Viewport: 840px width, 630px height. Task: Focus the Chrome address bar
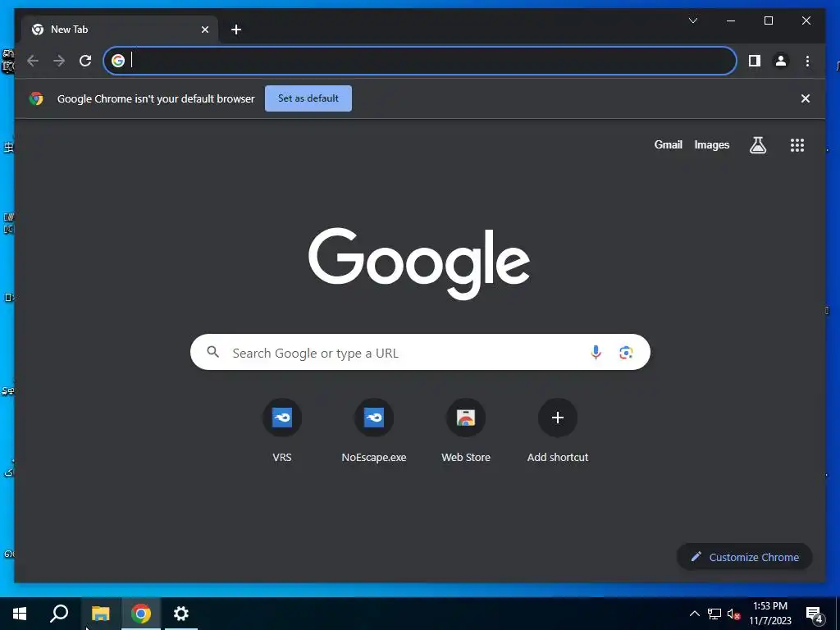pos(420,61)
